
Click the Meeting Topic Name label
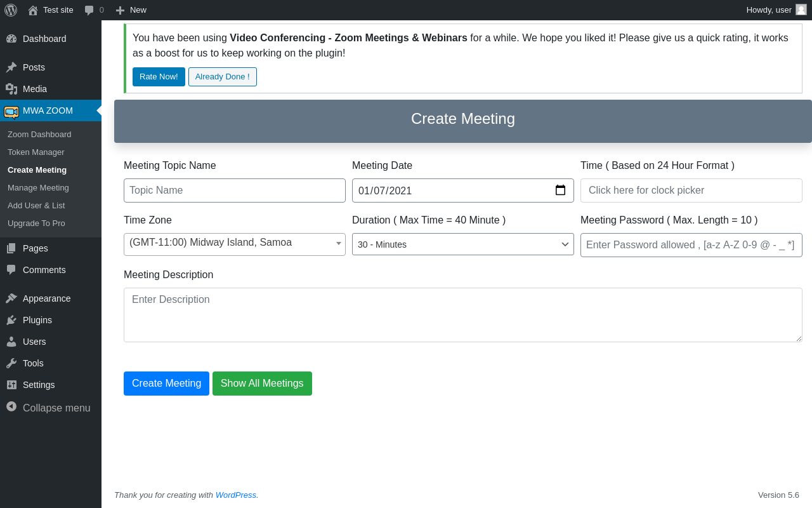point(170,166)
